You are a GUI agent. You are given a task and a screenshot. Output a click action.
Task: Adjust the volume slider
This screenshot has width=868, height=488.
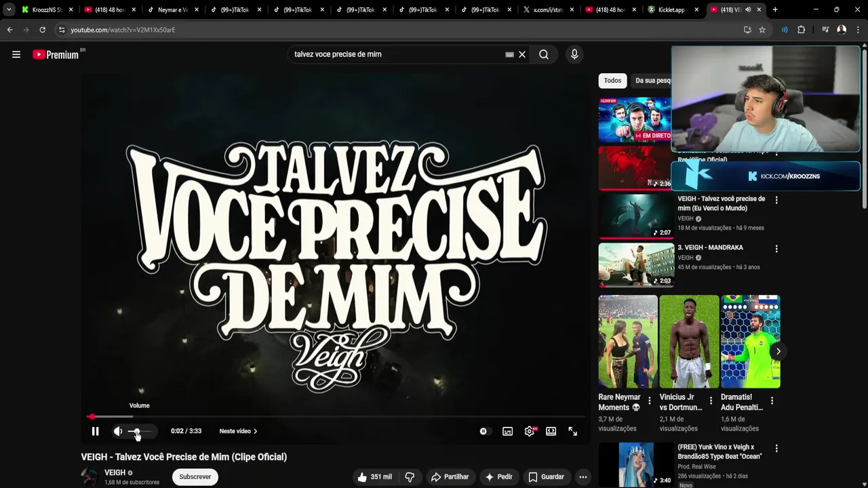[141, 432]
